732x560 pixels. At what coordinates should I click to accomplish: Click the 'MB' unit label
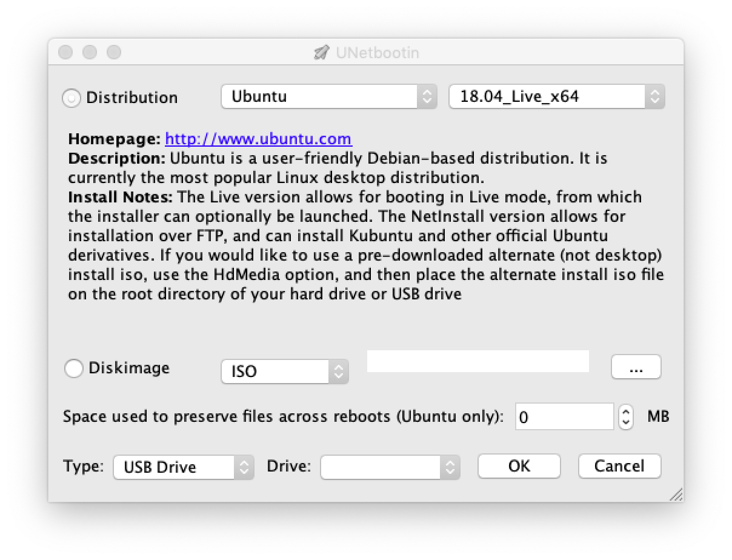(658, 417)
